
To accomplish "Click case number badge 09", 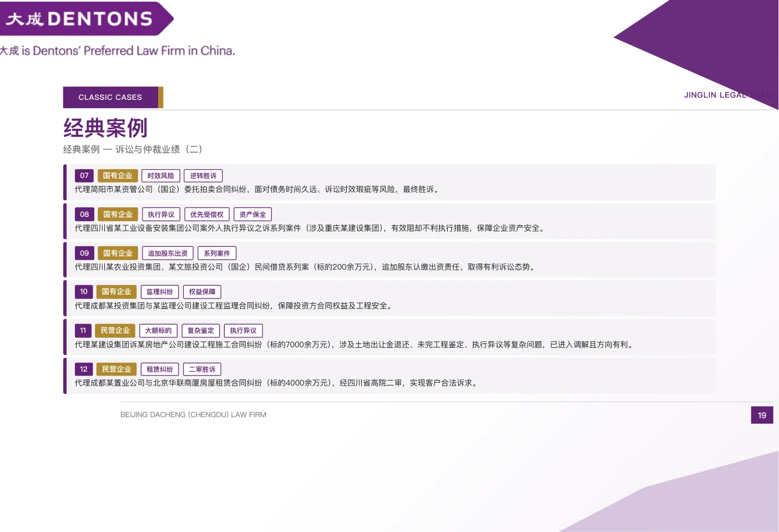I will [84, 254].
